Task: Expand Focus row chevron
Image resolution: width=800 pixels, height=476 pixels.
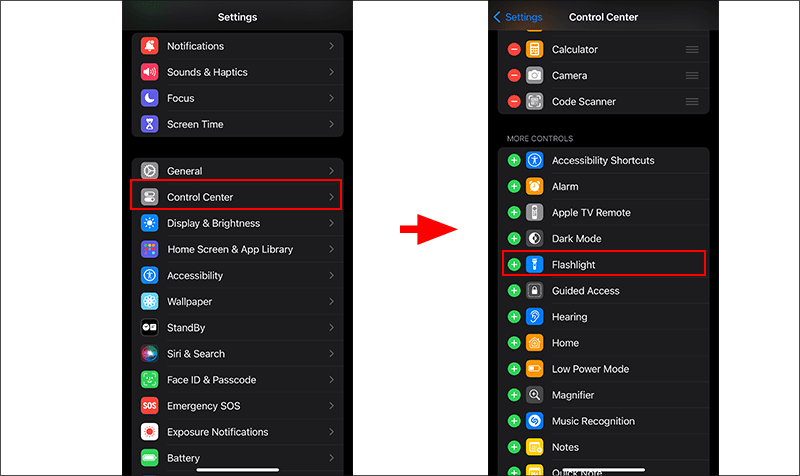Action: pos(331,98)
